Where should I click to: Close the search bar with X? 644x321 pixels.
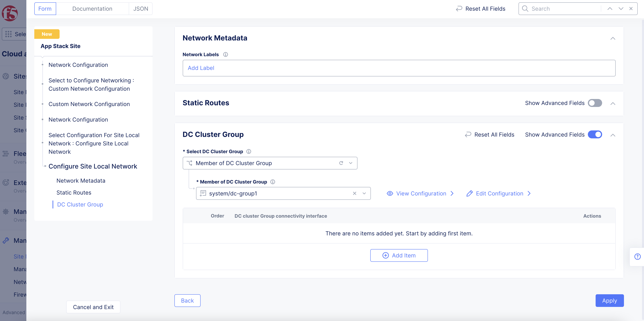631,9
